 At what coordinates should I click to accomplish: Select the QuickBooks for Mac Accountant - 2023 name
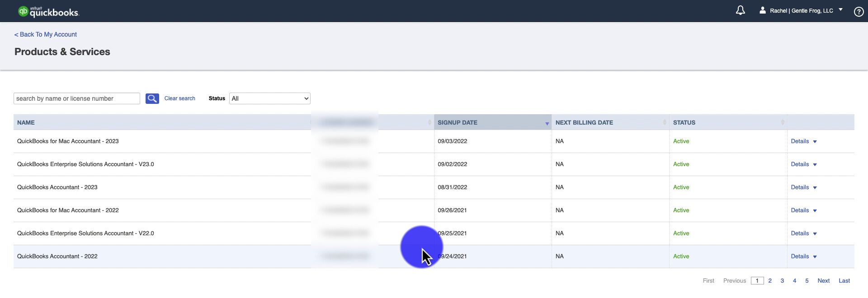point(68,141)
